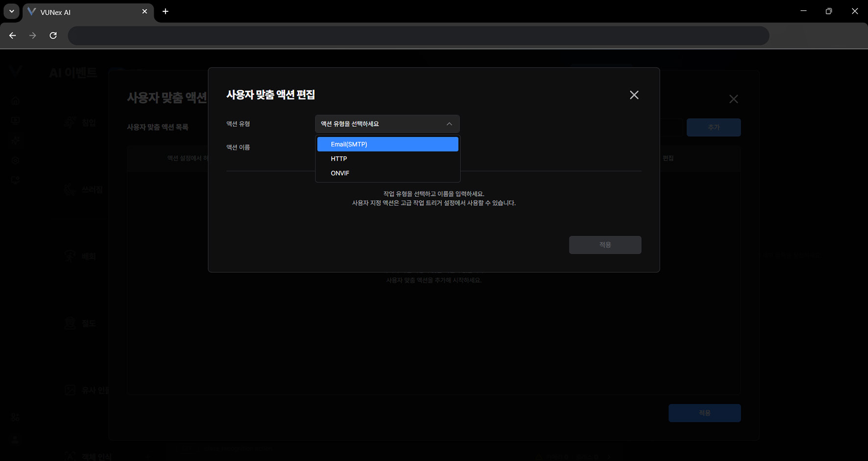Open the settings gear icon in the sidebar
The height and width of the screenshot is (461, 868).
point(15,160)
